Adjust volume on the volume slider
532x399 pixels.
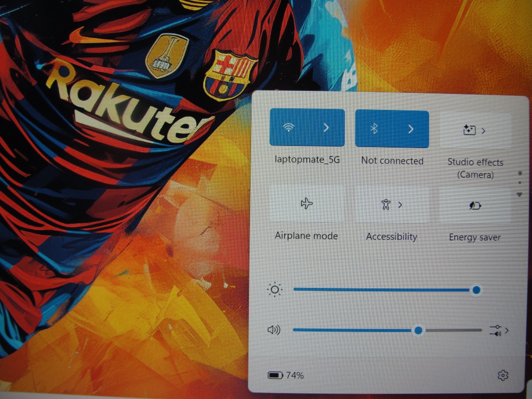(x=387, y=330)
